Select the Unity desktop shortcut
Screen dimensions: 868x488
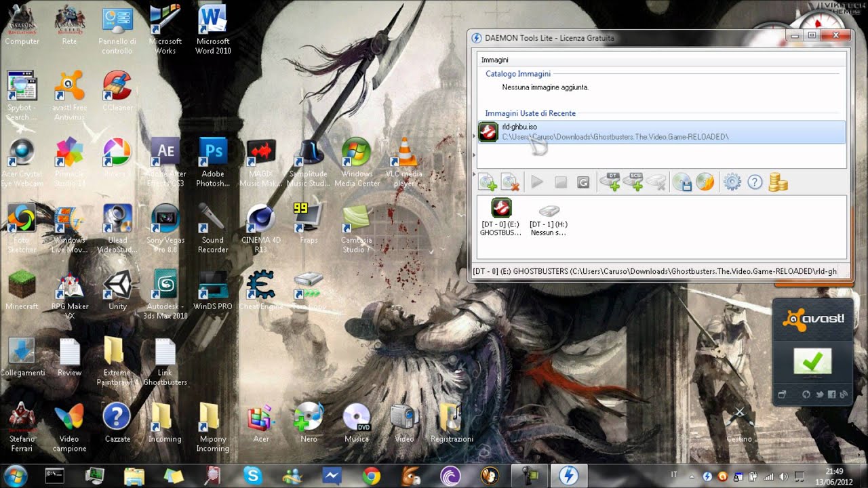[x=117, y=290]
